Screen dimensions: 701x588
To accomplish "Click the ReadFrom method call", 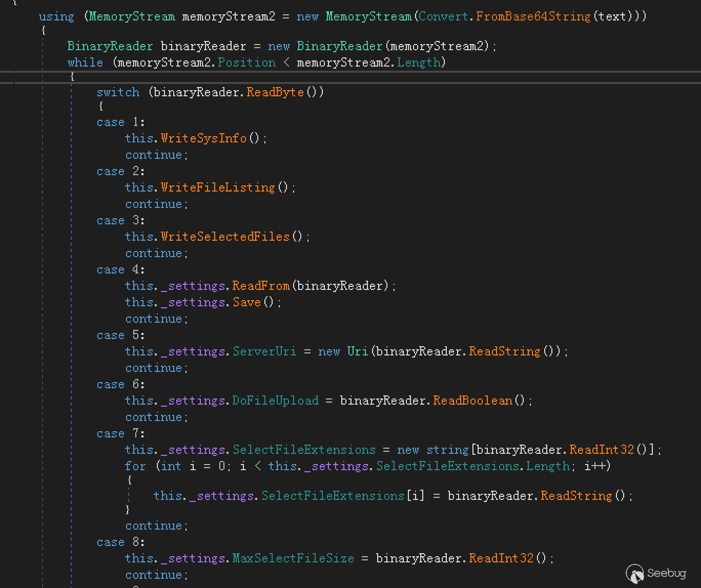I will click(261, 286).
